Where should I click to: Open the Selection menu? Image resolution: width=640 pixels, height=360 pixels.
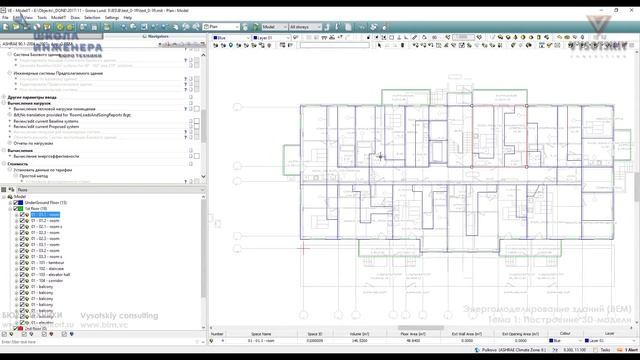(92, 18)
